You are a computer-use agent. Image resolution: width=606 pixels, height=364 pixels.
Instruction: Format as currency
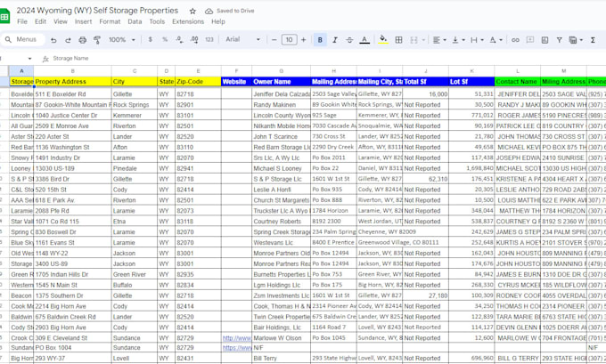click(x=151, y=39)
